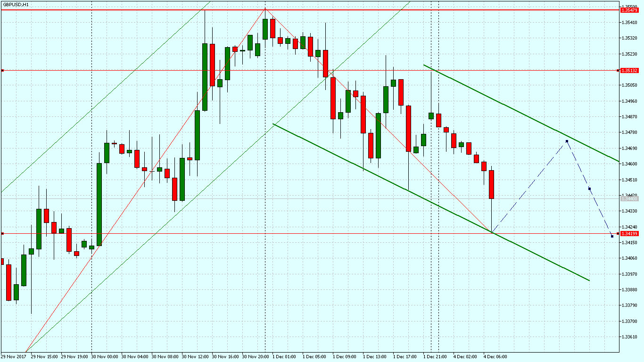Image resolution: width=644 pixels, height=362 pixels.
Task: Select the middle point on dashed blue projection
Action: coord(590,189)
